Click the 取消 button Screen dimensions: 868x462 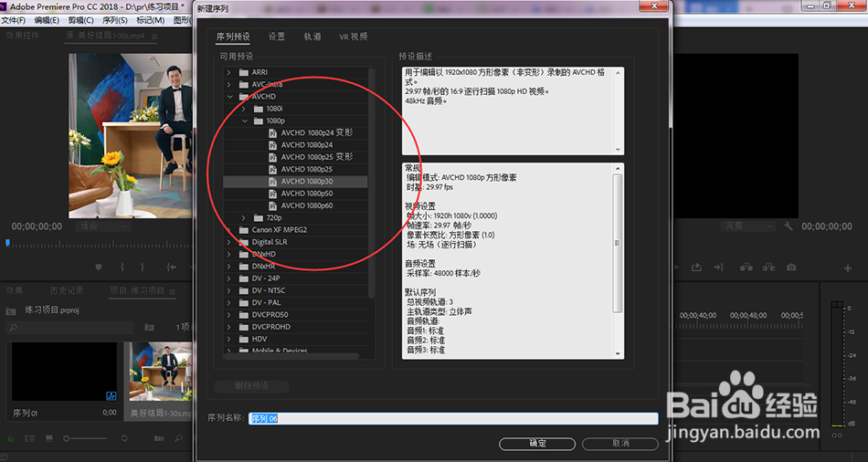tap(620, 444)
